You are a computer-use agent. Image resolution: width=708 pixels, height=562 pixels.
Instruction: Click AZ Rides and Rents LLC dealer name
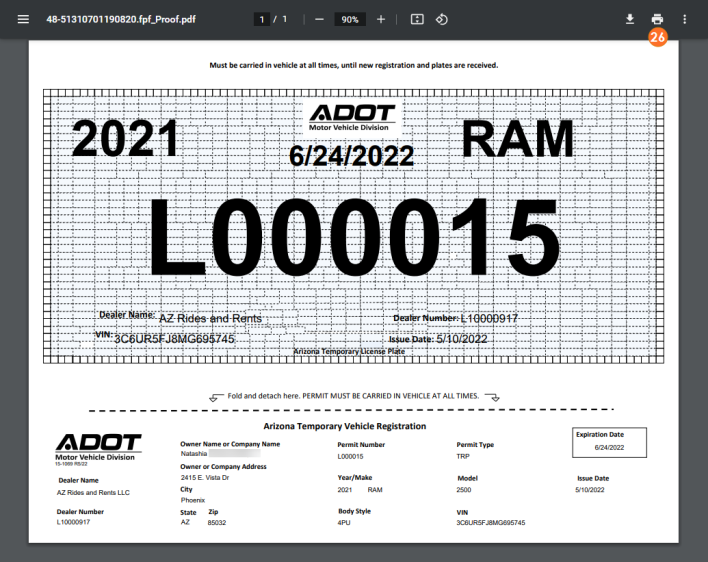[x=93, y=492]
